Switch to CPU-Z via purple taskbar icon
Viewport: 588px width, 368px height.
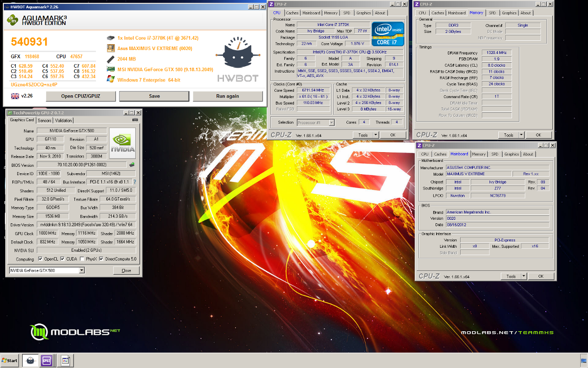(48, 361)
